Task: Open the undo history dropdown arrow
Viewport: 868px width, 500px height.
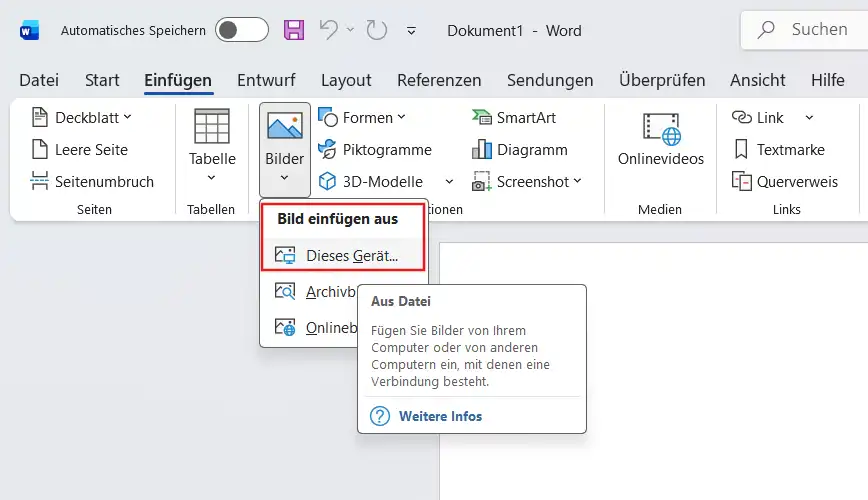Action: coord(350,30)
